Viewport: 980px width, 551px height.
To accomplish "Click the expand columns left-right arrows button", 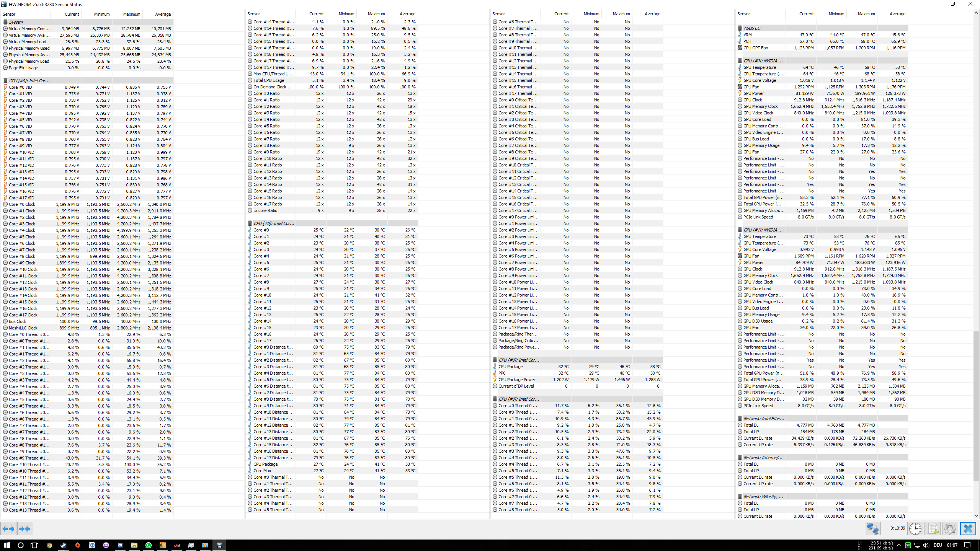I will [x=8, y=529].
